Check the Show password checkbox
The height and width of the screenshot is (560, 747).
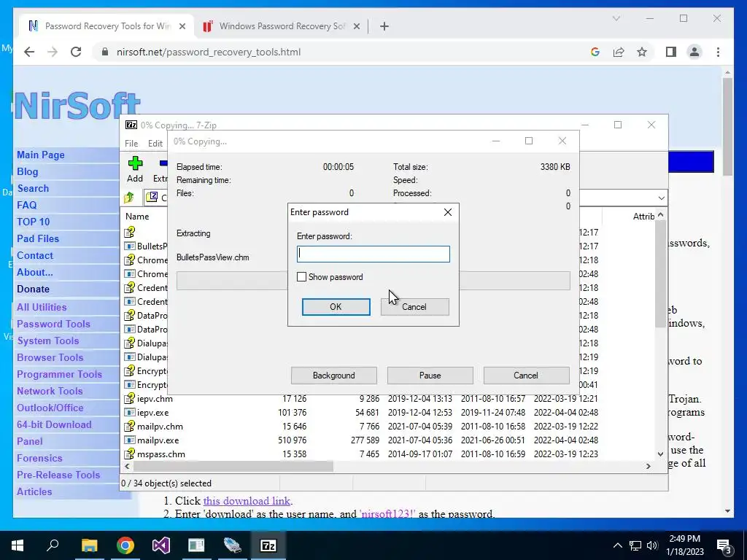pyautogui.click(x=301, y=276)
